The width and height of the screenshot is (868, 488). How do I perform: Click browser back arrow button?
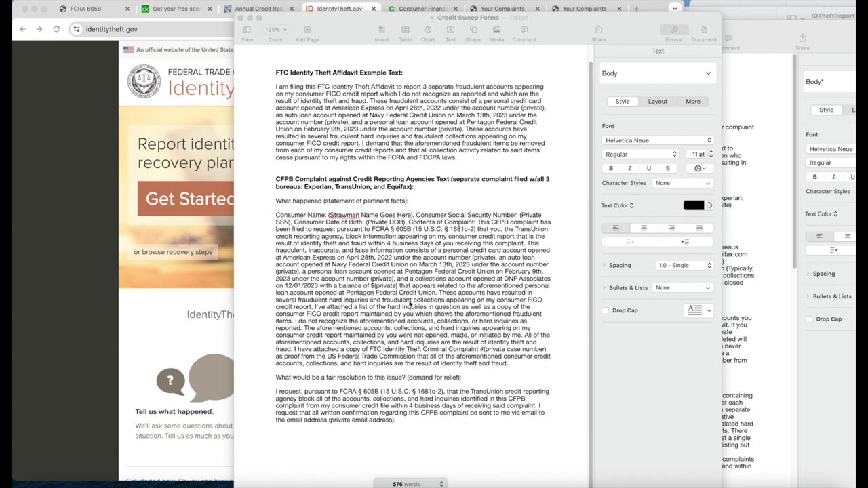pyautogui.click(x=22, y=29)
